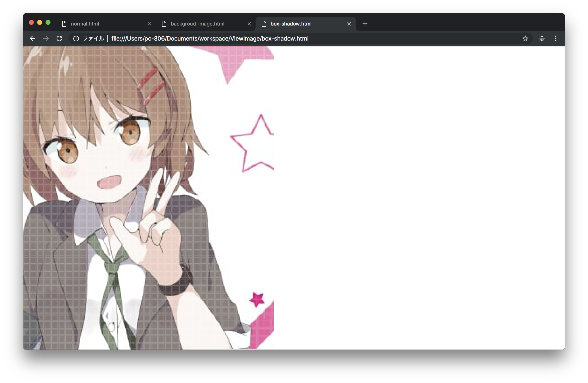This screenshot has height=383, width=588.
Task: Close the box-shadow.html tab
Action: click(x=349, y=24)
